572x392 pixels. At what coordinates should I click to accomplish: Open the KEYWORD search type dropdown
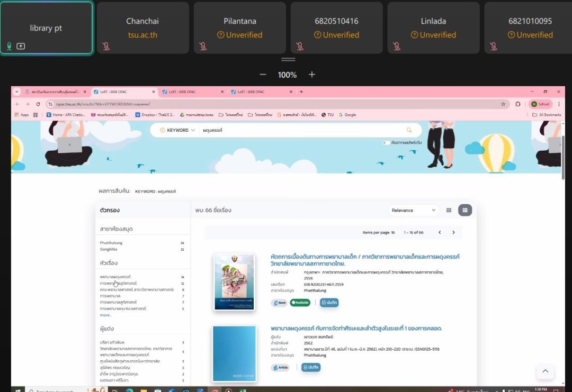pos(177,130)
